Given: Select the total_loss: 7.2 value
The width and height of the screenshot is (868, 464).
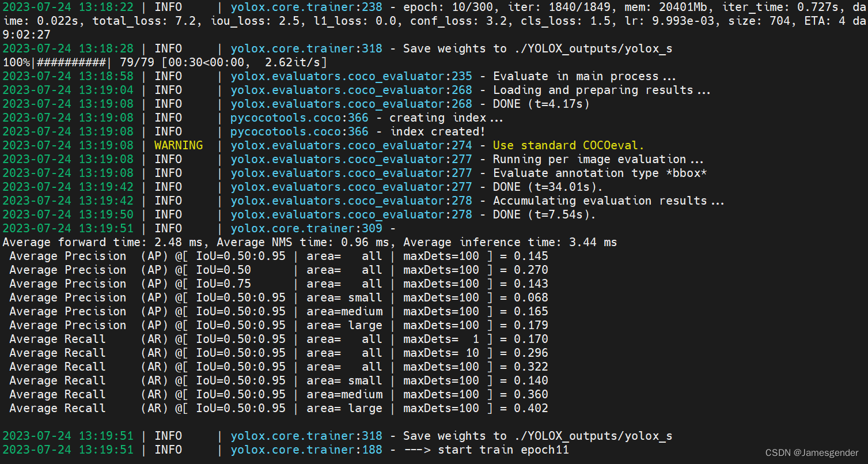Looking at the screenshot, I should pyautogui.click(x=149, y=21).
